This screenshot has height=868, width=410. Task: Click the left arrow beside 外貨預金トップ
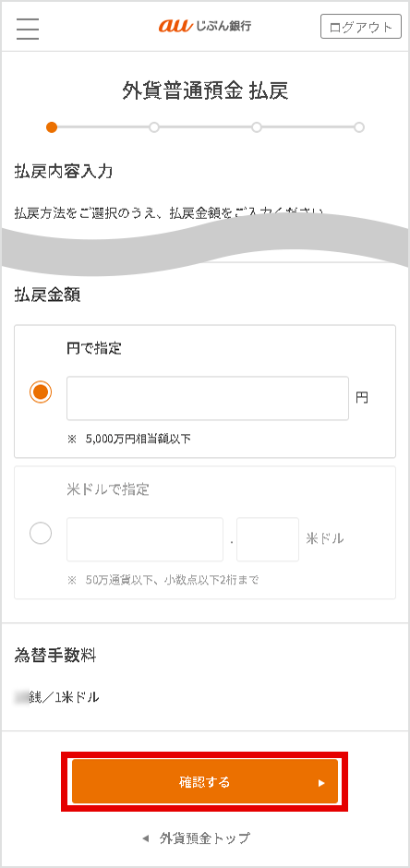(146, 838)
